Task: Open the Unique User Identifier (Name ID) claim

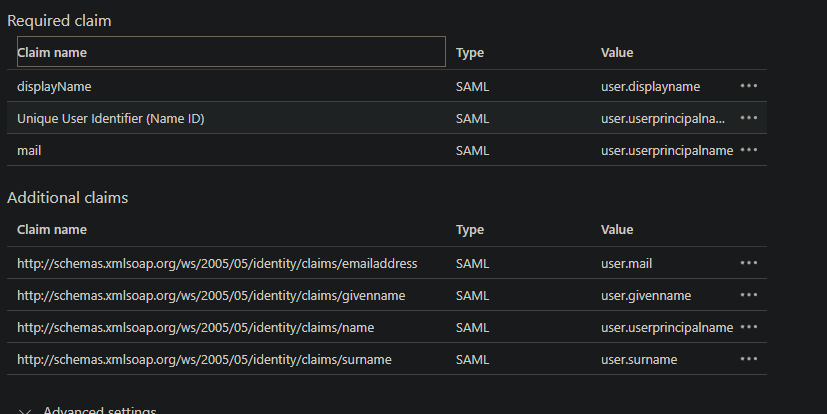Action: tap(110, 119)
